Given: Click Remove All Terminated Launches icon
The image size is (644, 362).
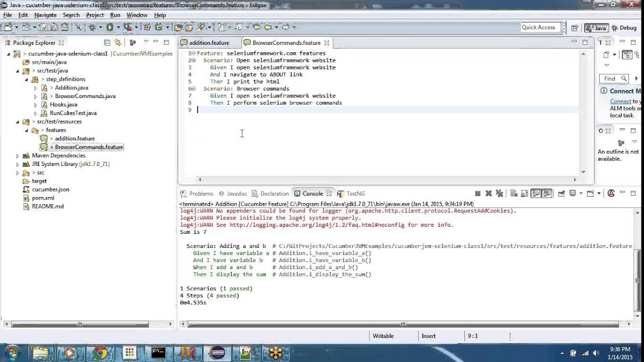Looking at the screenshot, I should pos(500,193).
